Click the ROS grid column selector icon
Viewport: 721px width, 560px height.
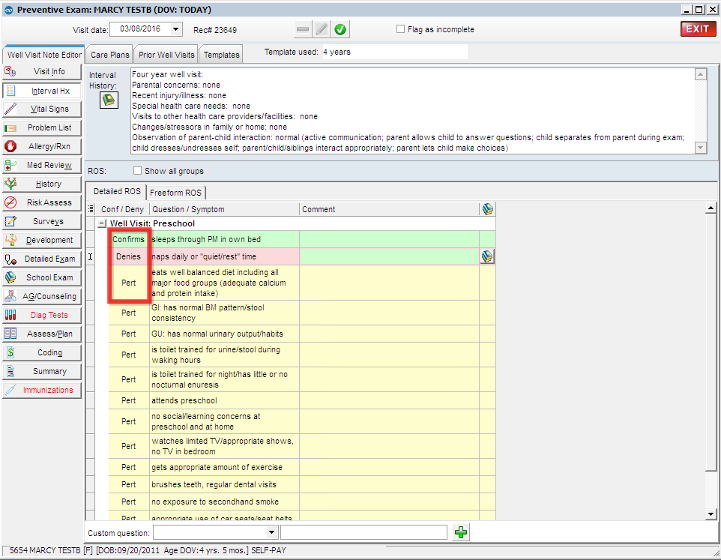(x=91, y=209)
